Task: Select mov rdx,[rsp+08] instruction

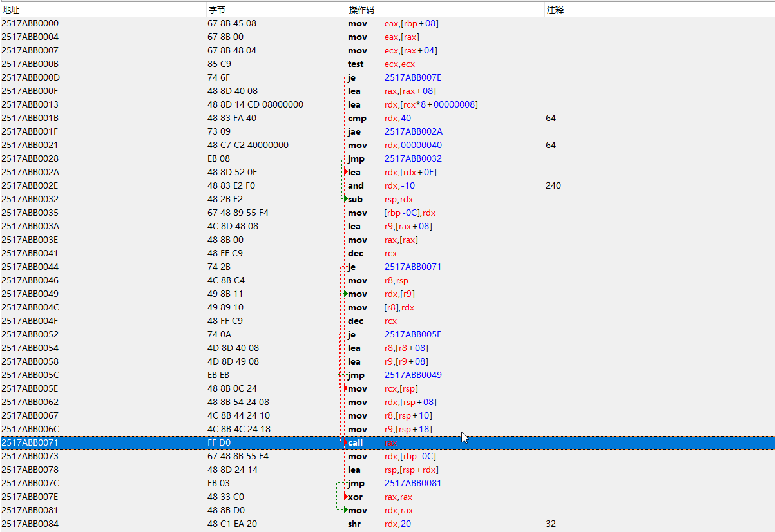Action: point(391,402)
